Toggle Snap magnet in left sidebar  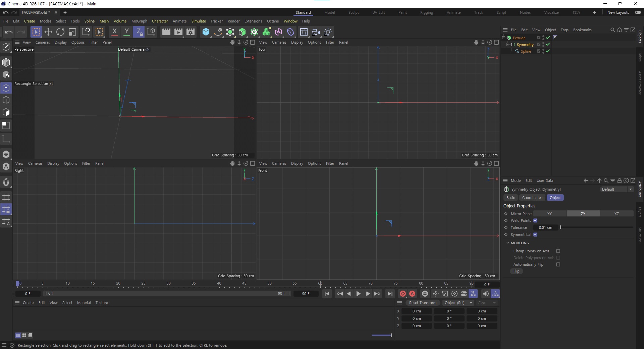pos(6,182)
